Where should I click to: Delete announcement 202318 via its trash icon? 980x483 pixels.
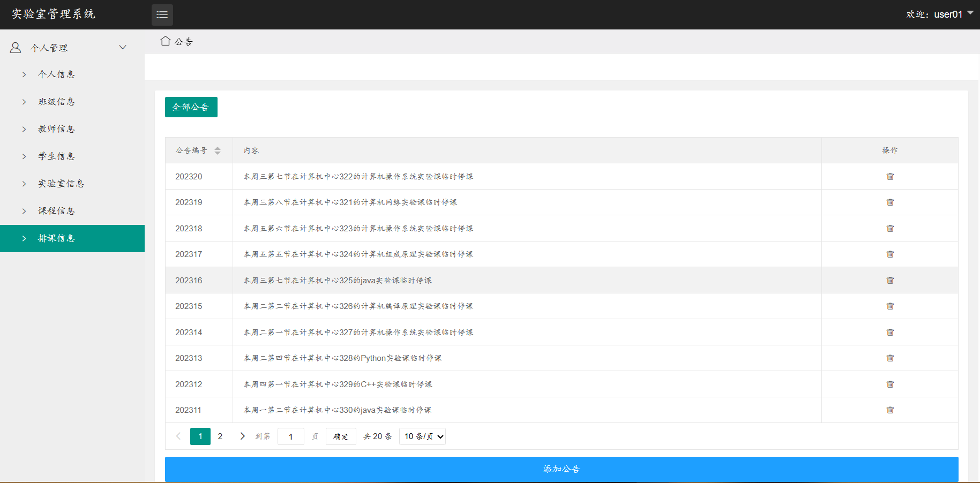click(890, 229)
